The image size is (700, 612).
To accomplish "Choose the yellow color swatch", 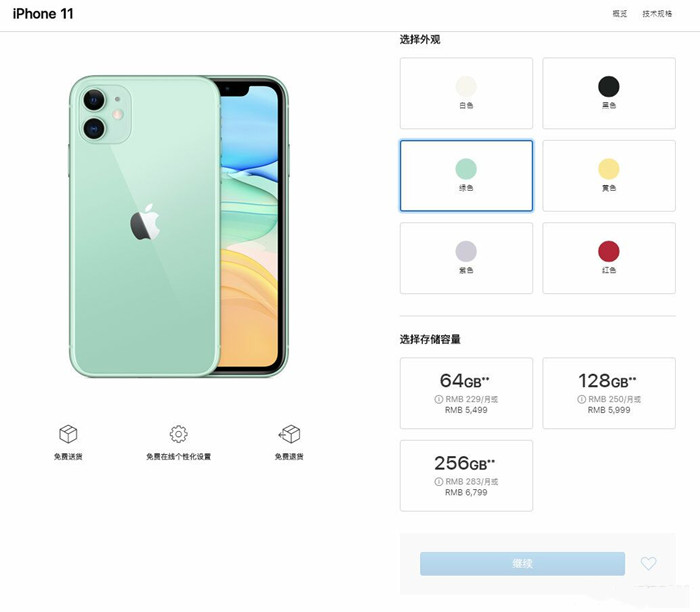I will click(609, 176).
